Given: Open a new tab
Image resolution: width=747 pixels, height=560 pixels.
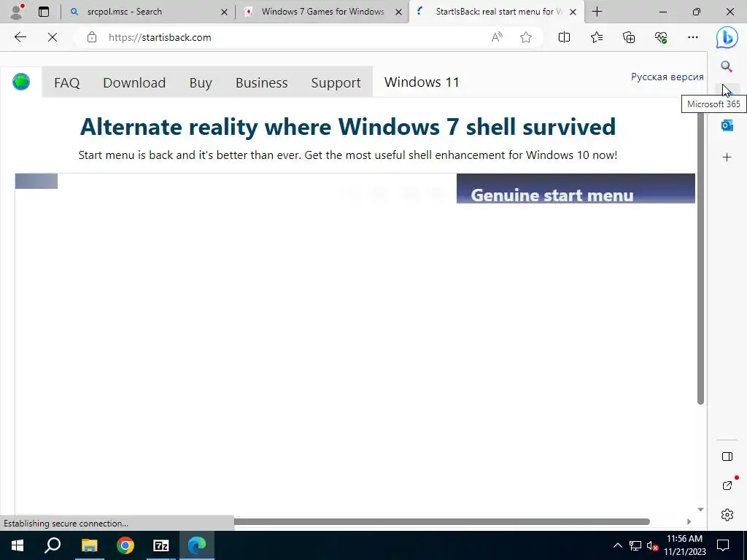Looking at the screenshot, I should coord(597,12).
